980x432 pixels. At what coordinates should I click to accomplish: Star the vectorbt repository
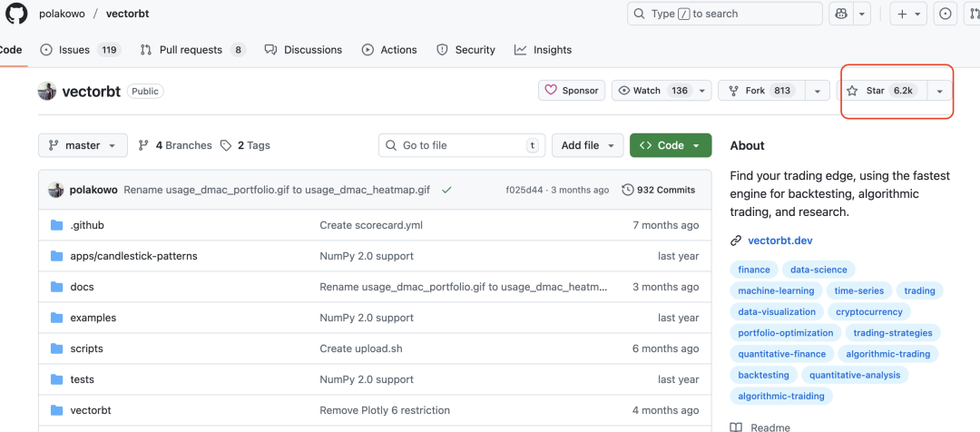click(882, 91)
